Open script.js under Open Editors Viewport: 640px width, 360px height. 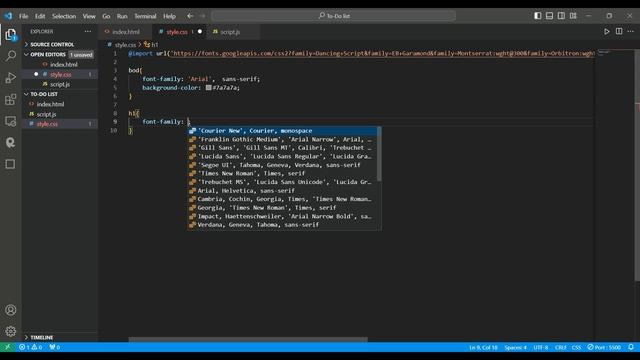pyautogui.click(x=60, y=84)
